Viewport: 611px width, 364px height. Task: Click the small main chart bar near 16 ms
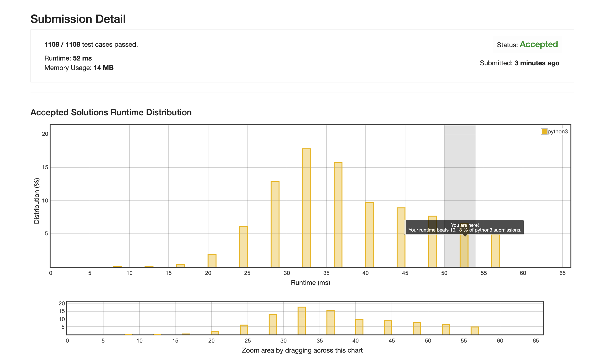(x=181, y=265)
